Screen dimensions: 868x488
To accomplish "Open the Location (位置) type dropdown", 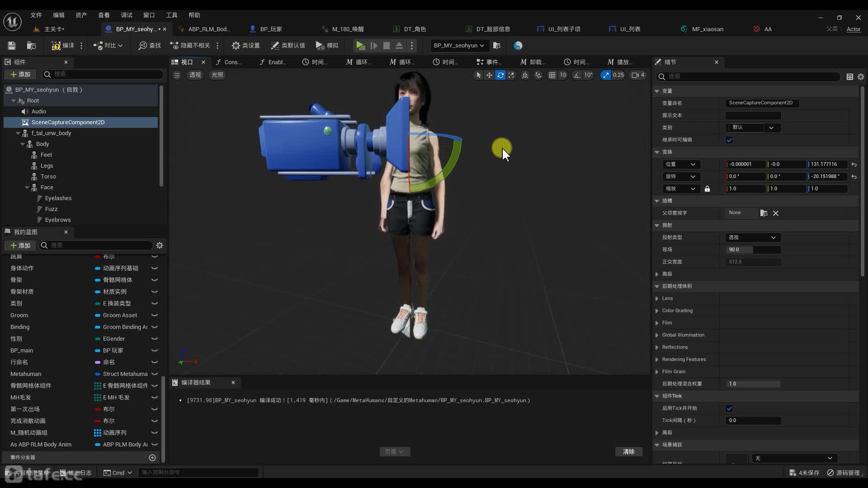I will pos(680,164).
